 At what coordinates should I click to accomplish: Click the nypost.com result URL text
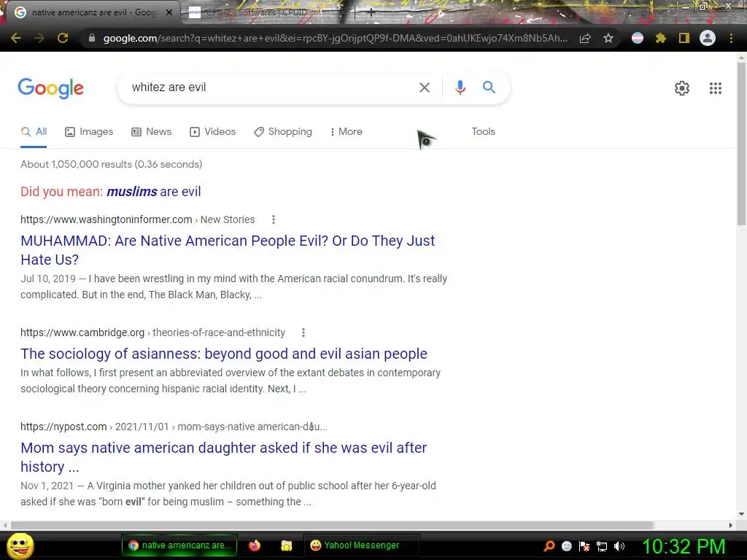click(x=174, y=427)
